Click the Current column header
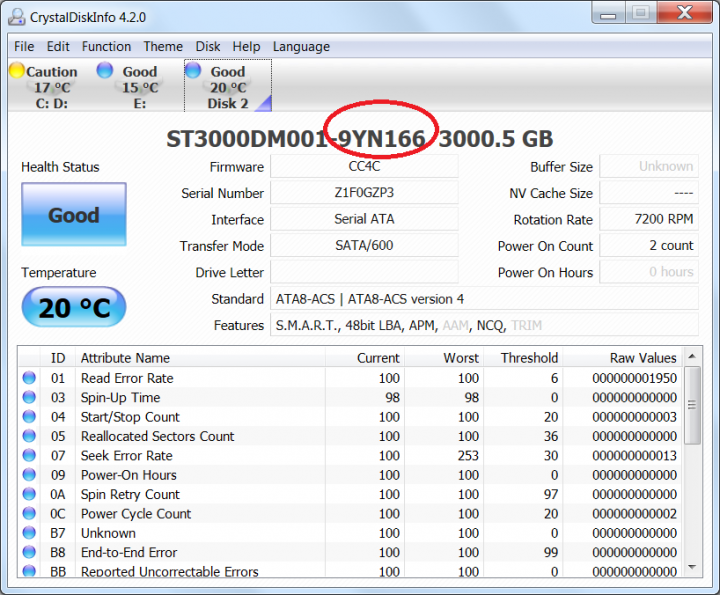The width and height of the screenshot is (720, 595). pyautogui.click(x=365, y=358)
